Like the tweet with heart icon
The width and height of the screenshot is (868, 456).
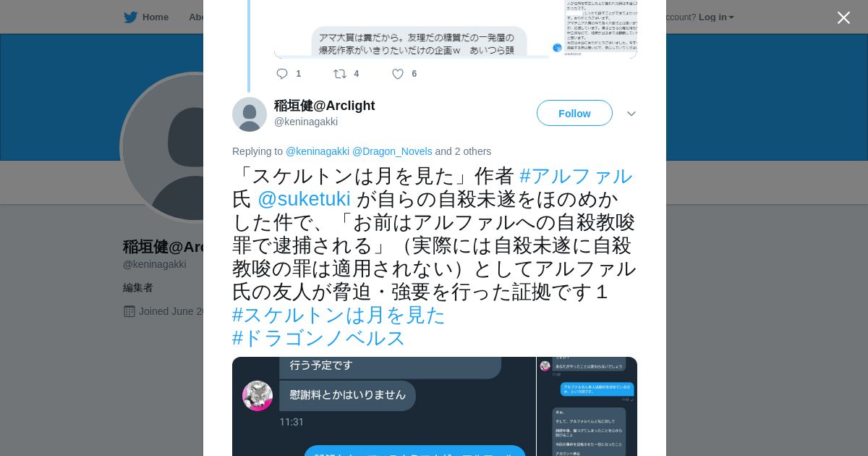click(397, 74)
